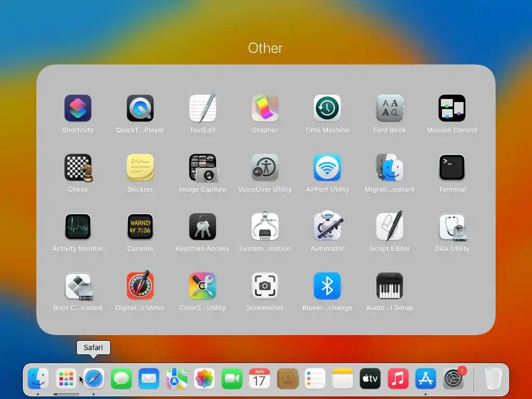Launch System Information
This screenshot has width=532, height=399.
[x=265, y=226]
